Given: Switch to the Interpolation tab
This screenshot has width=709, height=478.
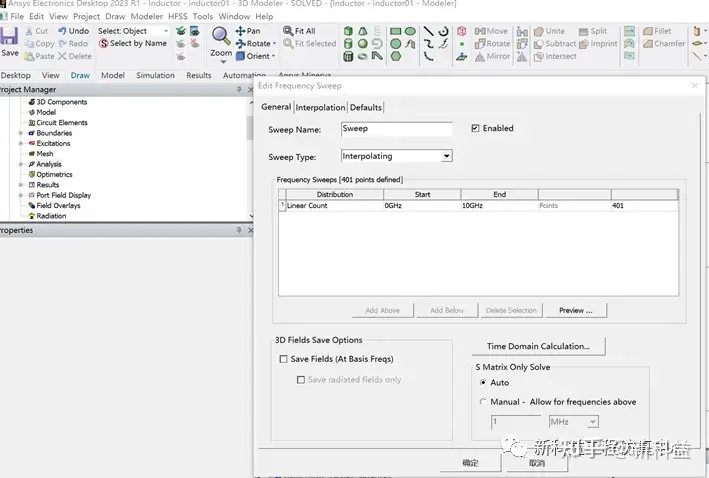Looking at the screenshot, I should click(320, 108).
